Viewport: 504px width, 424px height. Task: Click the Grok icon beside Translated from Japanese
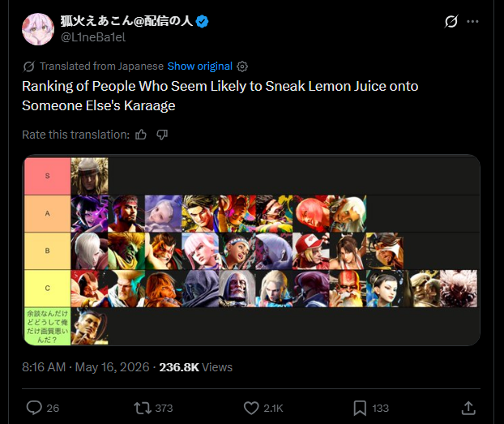[x=28, y=66]
